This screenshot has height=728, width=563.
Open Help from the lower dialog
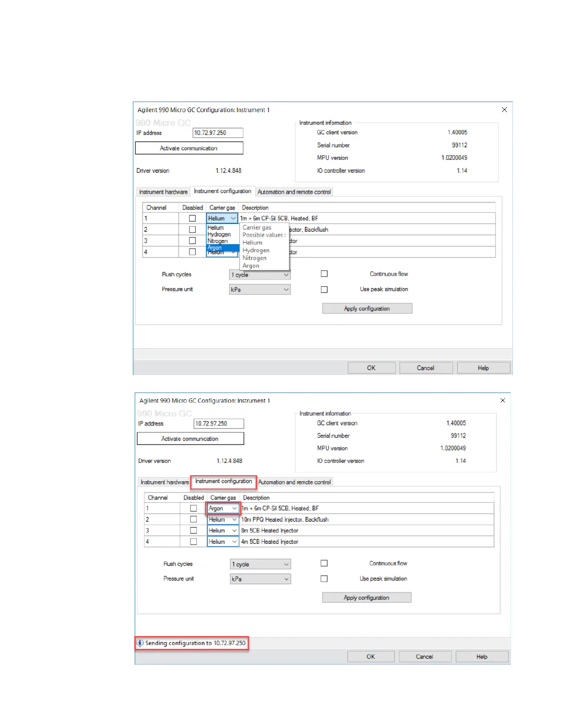click(482, 657)
